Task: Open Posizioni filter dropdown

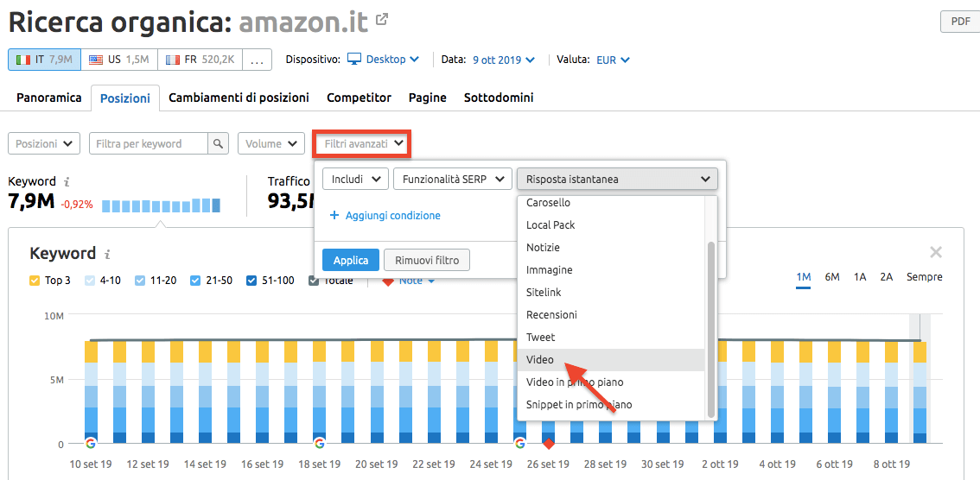Action: pyautogui.click(x=44, y=143)
